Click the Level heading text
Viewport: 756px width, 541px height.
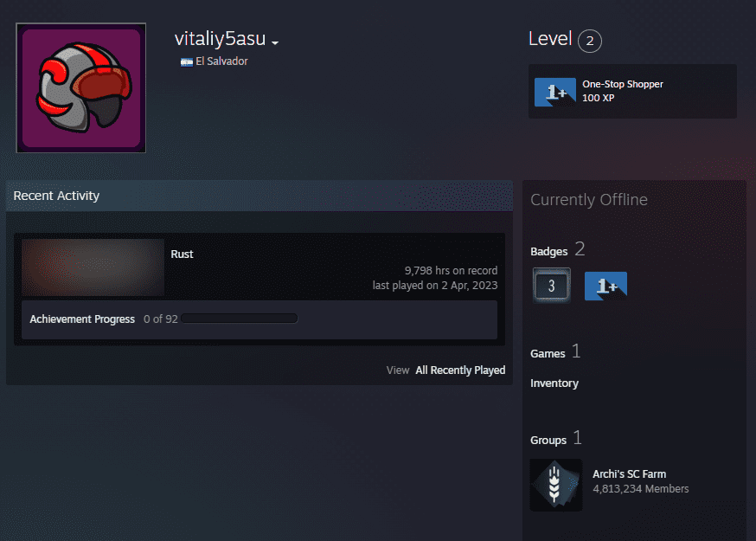[x=550, y=39]
